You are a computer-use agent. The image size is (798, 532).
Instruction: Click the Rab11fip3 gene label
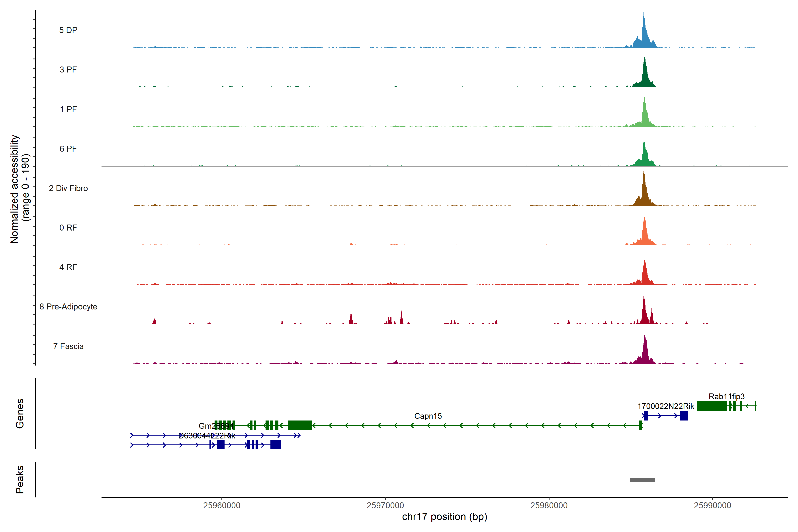point(726,396)
